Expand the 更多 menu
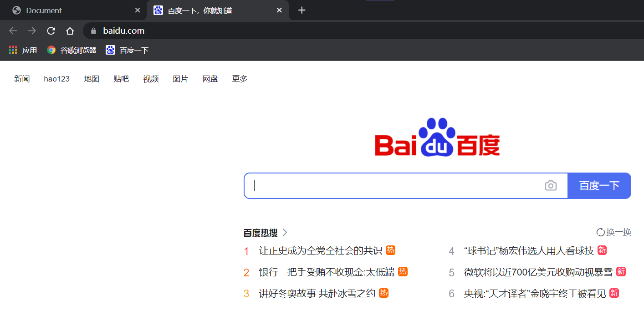Viewport: 644px width, 336px height. [x=240, y=78]
